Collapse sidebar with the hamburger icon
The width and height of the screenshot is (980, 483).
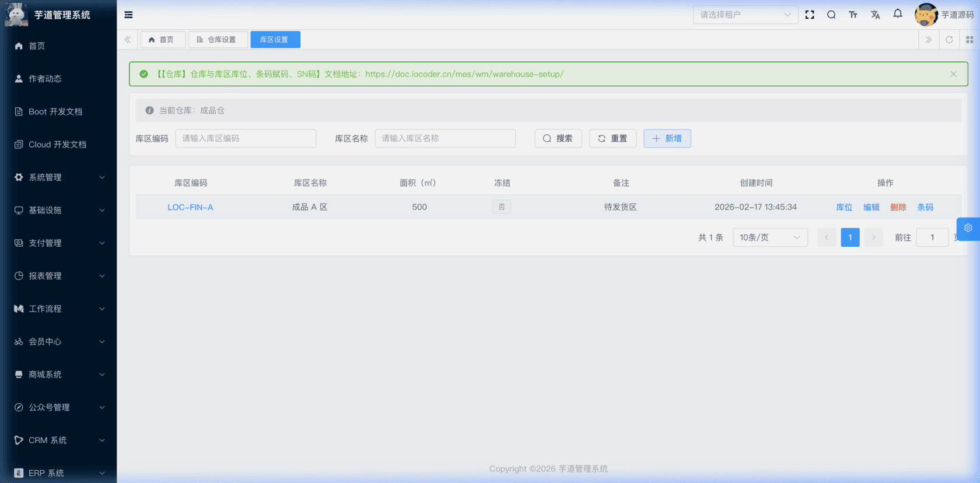[x=128, y=15]
